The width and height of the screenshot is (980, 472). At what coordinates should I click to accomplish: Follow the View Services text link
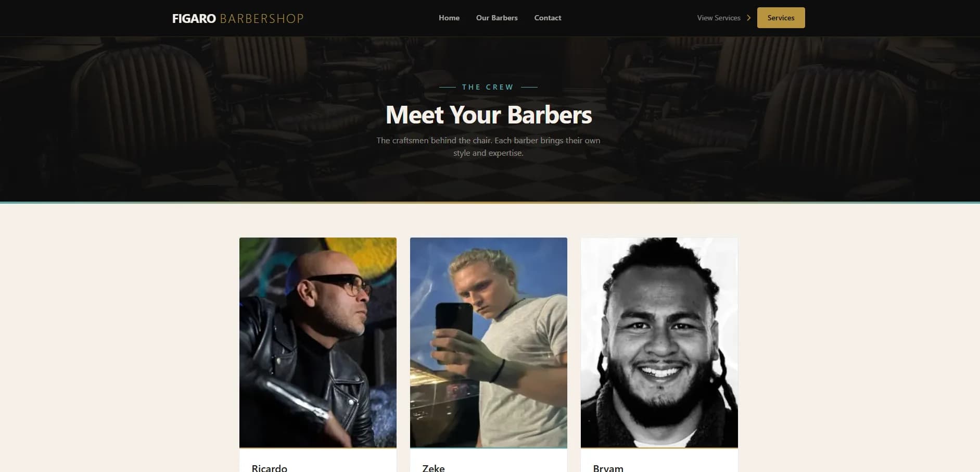[x=718, y=18]
